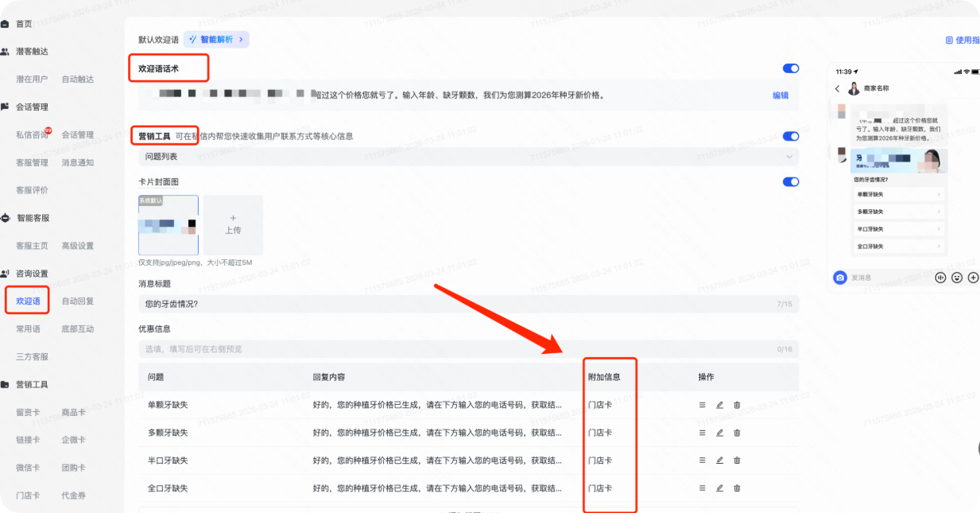Open 客服管理 in the sidebar
This screenshot has height=513, width=980.
tap(32, 162)
